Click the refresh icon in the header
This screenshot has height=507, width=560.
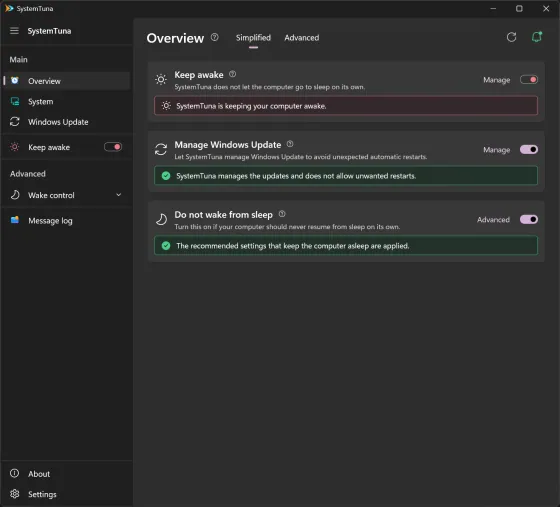511,37
